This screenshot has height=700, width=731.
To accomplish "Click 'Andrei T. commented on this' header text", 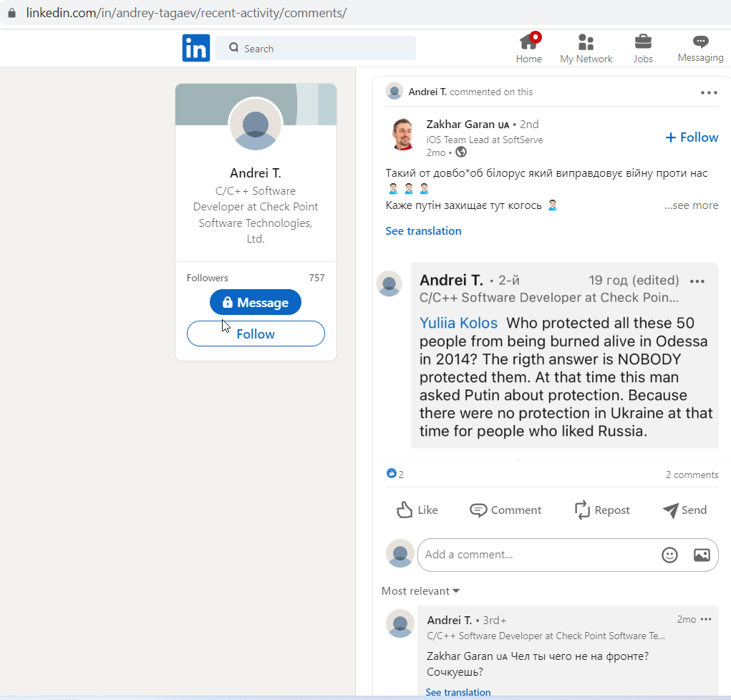I will click(470, 92).
